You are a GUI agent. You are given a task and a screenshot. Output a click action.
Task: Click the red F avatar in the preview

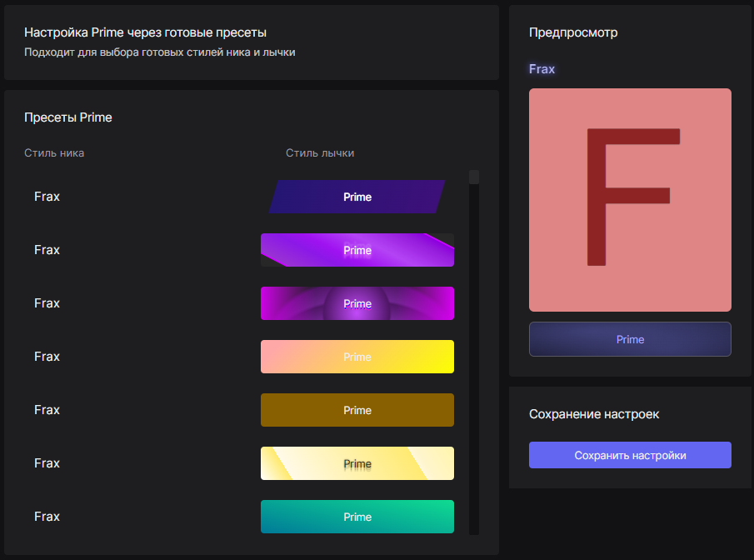click(x=630, y=200)
